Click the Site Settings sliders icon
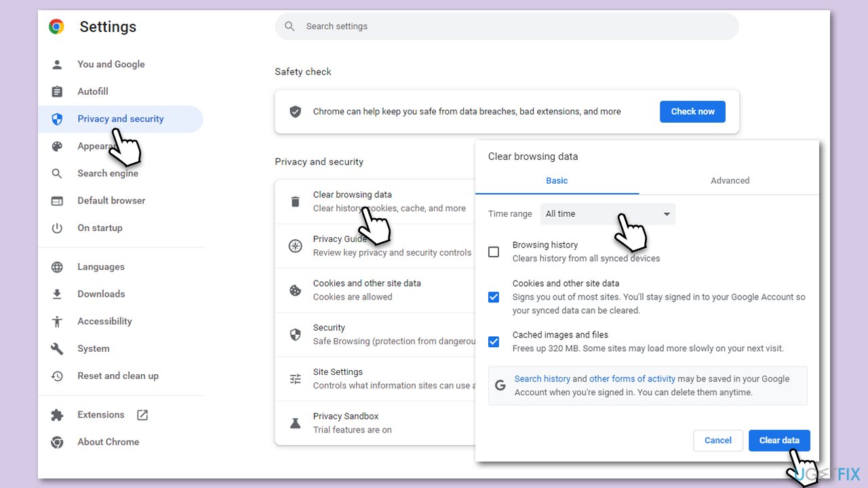Image resolution: width=868 pixels, height=488 pixels. coord(295,379)
